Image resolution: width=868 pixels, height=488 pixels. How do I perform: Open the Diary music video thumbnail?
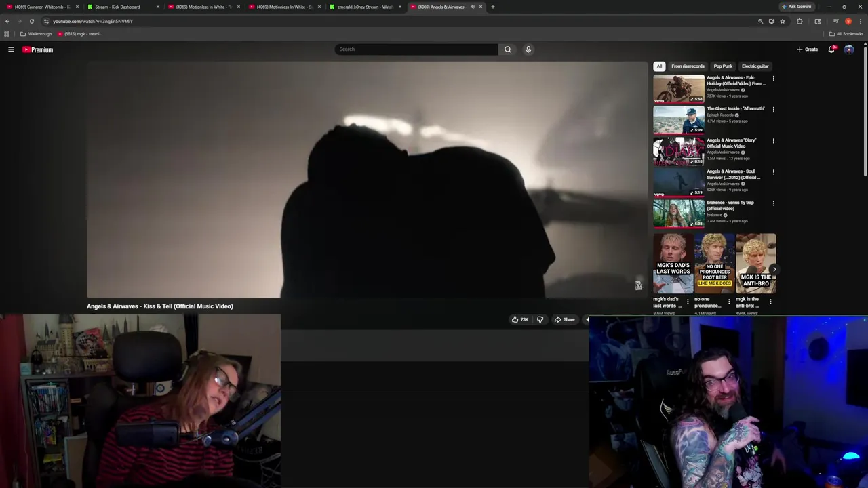click(679, 151)
